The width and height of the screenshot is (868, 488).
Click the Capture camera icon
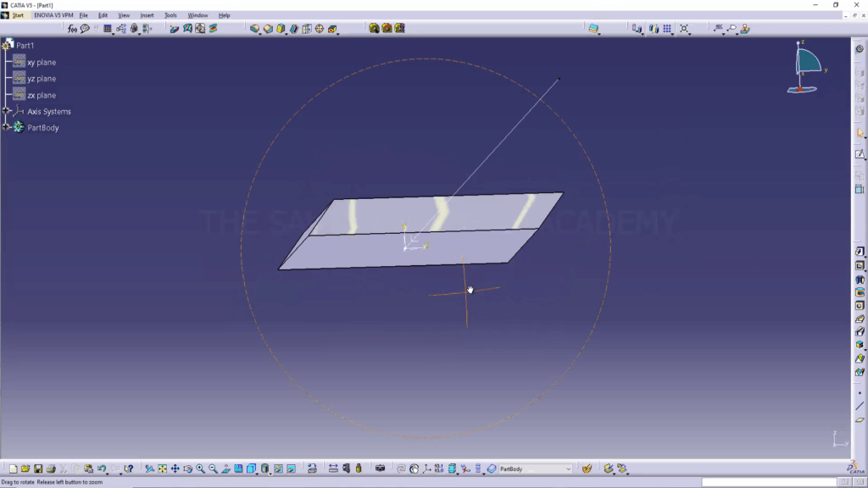pyautogui.click(x=380, y=469)
